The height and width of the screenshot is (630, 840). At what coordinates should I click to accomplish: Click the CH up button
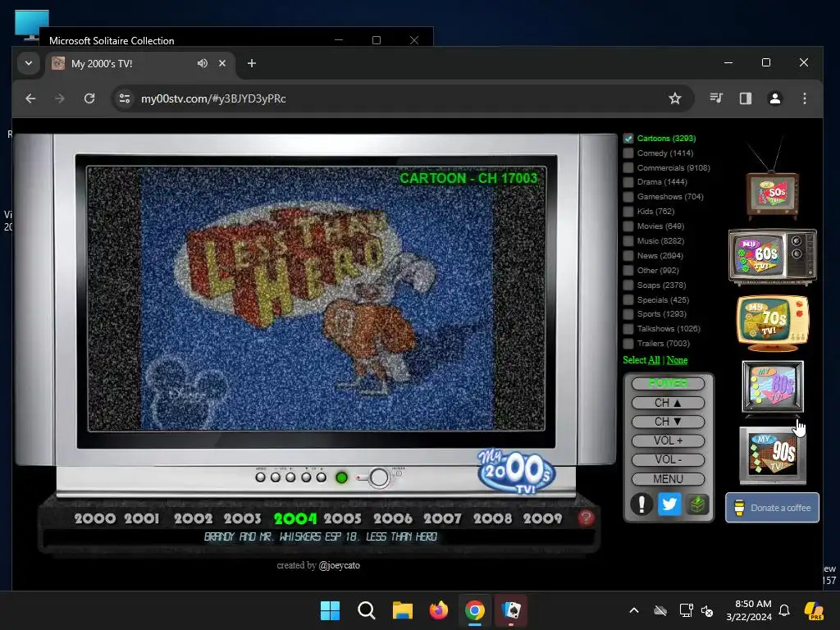[x=668, y=403]
